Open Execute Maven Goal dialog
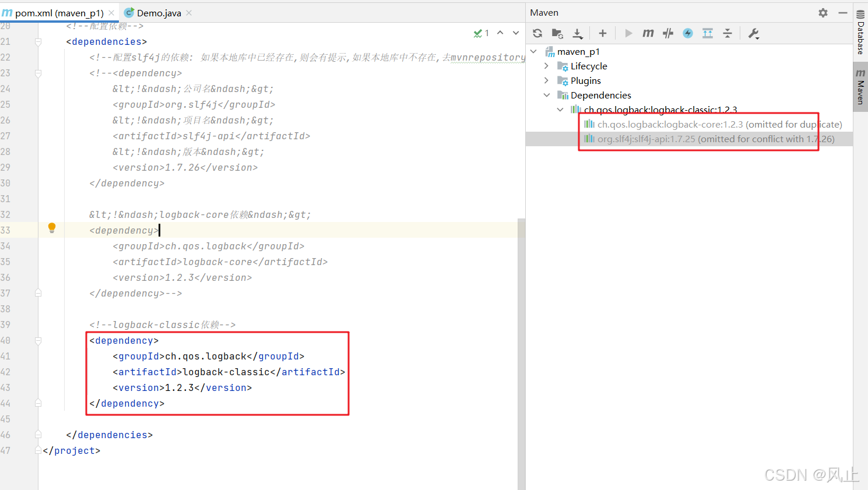This screenshot has width=868, height=490. pyautogui.click(x=648, y=33)
